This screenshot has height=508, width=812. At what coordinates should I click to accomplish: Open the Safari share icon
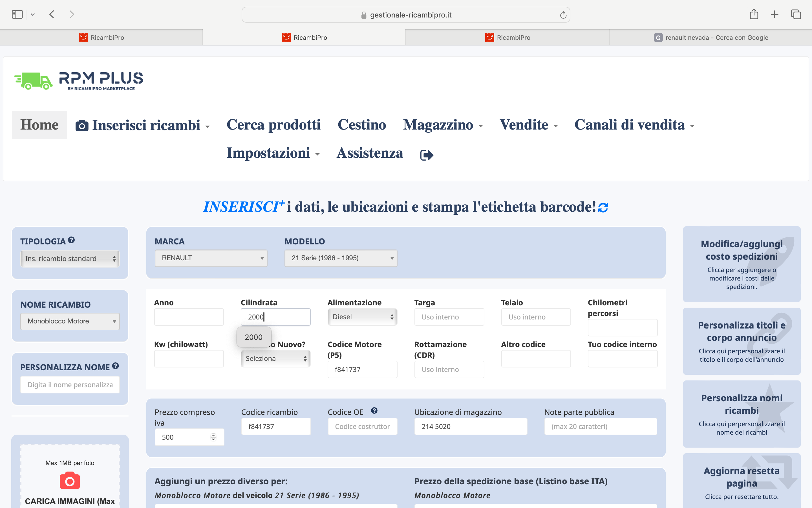754,14
